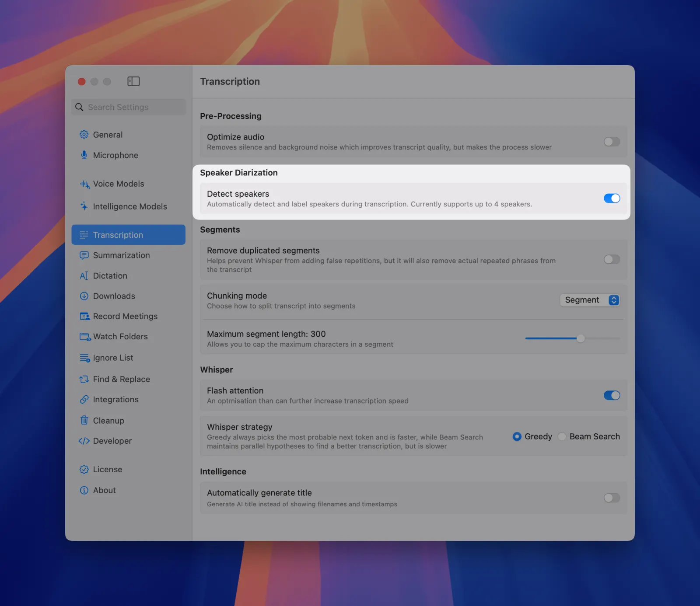Click the Cleanup trash icon
Image resolution: width=700 pixels, height=606 pixels.
84,420
